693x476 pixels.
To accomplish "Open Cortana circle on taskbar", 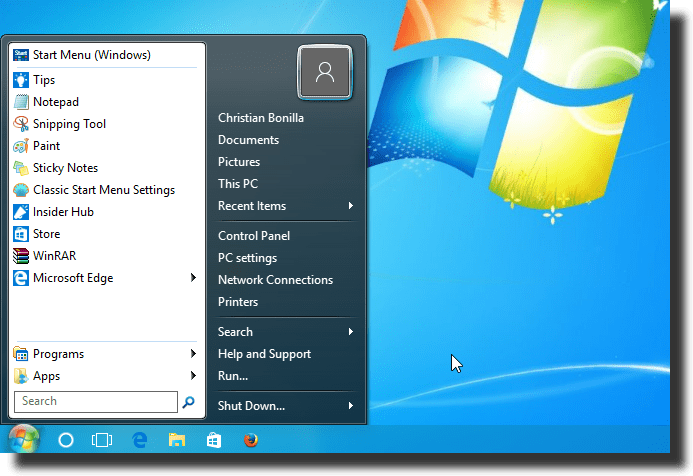I will (x=66, y=440).
